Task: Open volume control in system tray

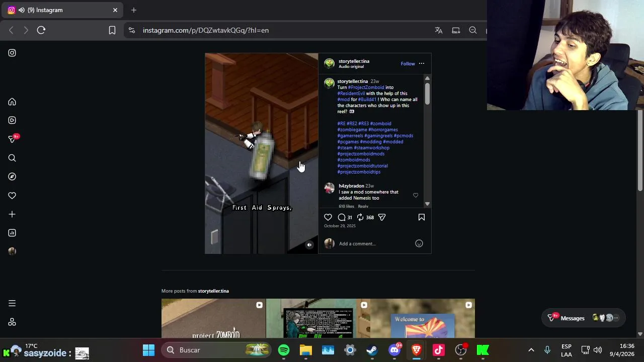Action: tap(598, 350)
